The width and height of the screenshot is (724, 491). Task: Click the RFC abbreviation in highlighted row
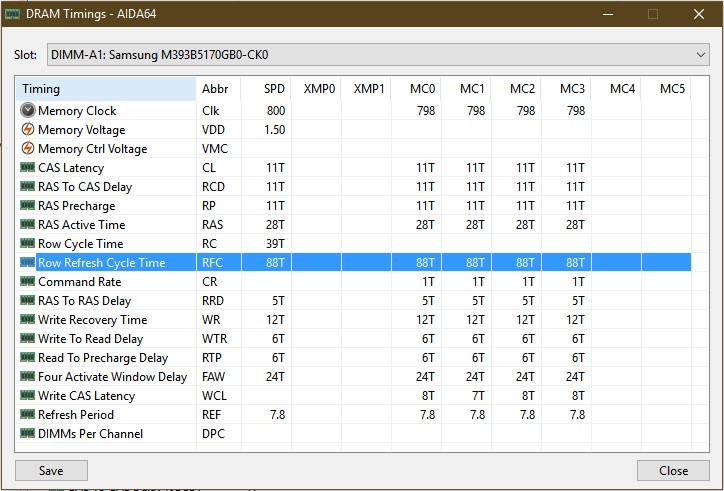(x=212, y=262)
